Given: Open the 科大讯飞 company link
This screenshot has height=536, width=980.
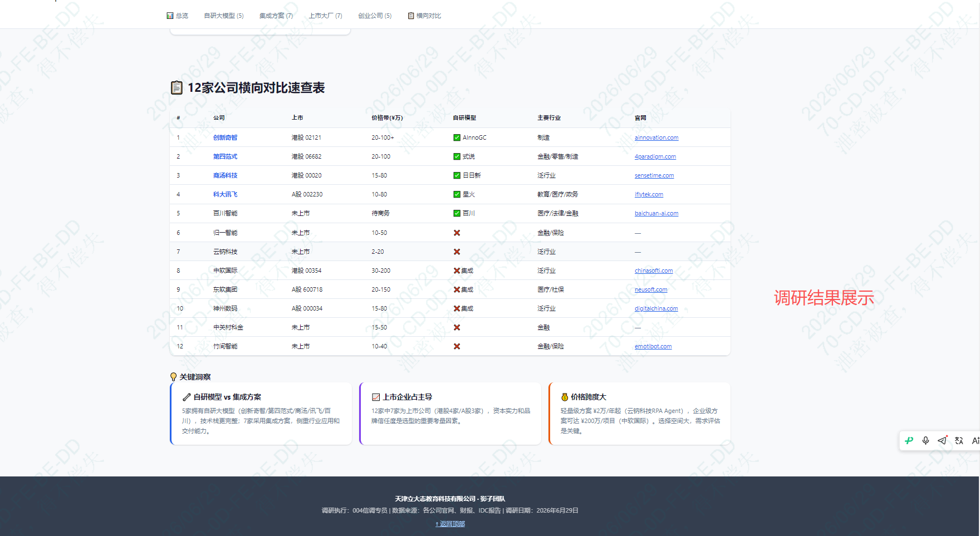Looking at the screenshot, I should [225, 194].
